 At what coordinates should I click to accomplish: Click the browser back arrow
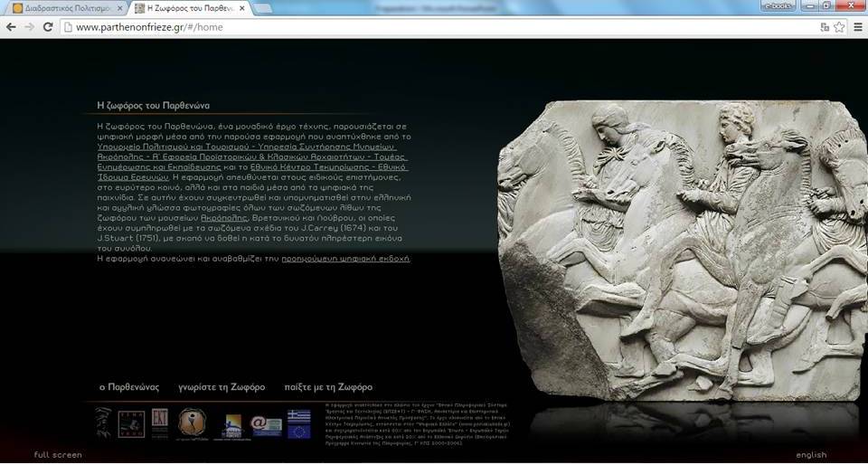[11, 27]
